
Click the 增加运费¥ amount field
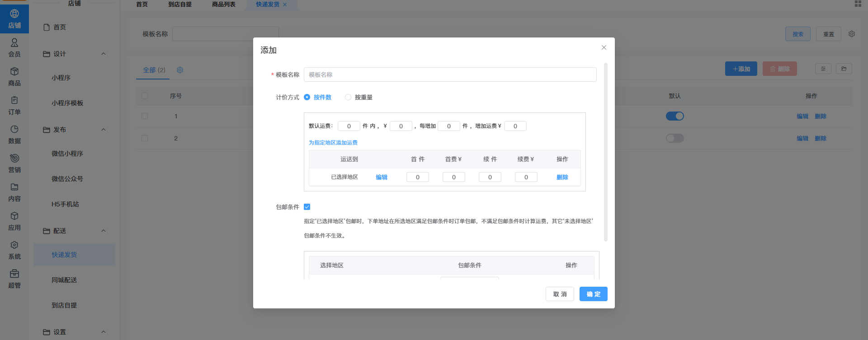[515, 126]
